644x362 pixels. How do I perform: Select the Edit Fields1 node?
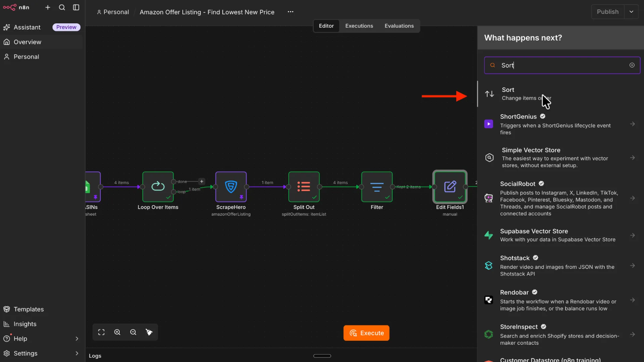450,187
